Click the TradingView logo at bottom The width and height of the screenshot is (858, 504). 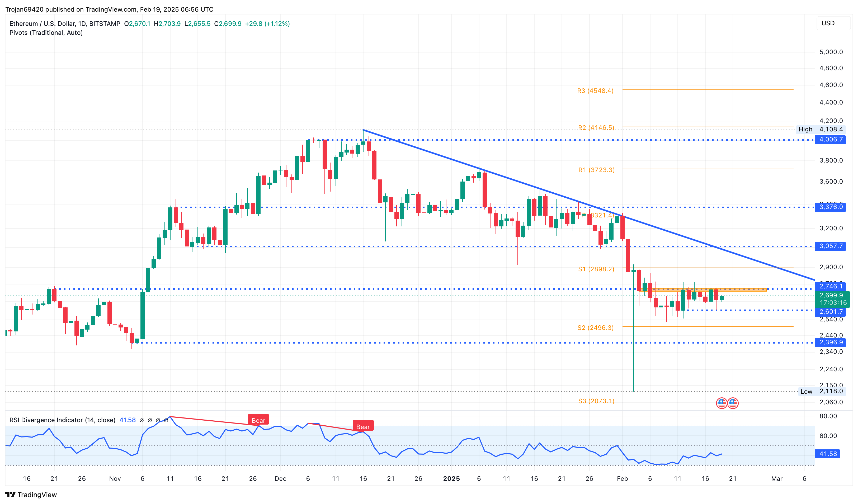click(x=31, y=495)
